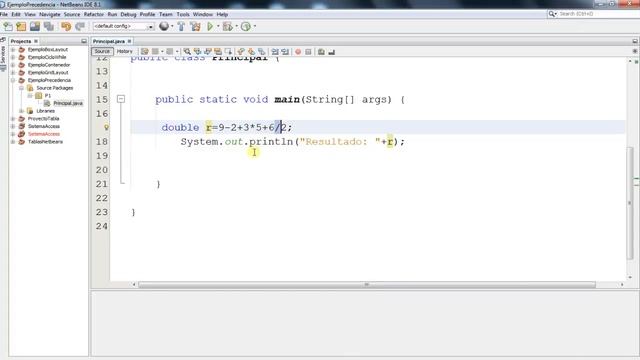640x360 pixels.
Task: Toggle Rectangular Selection mode
Action: pos(228,52)
